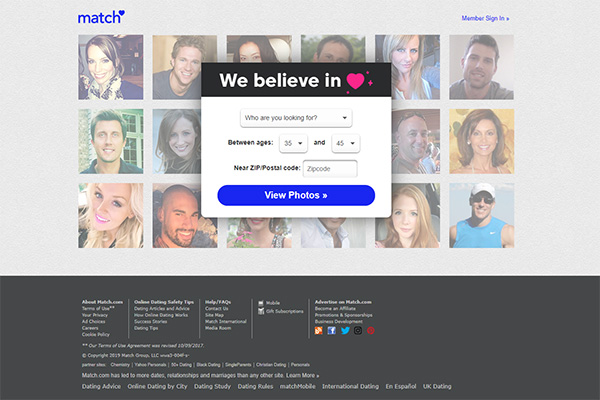
Task: Open the Pinterest icon in footer
Action: click(371, 330)
